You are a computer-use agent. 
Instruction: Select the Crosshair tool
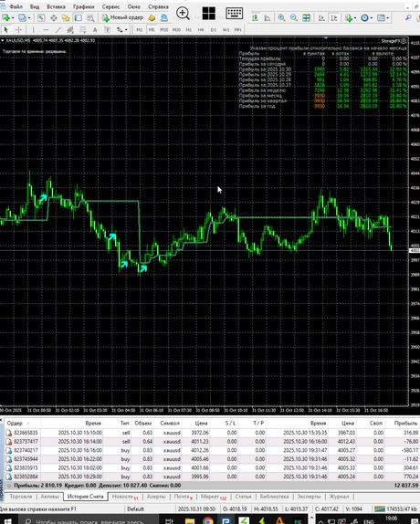(x=18, y=30)
